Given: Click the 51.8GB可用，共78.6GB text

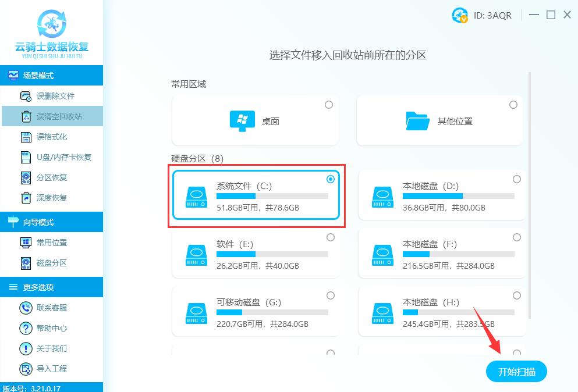Looking at the screenshot, I should pos(258,208).
